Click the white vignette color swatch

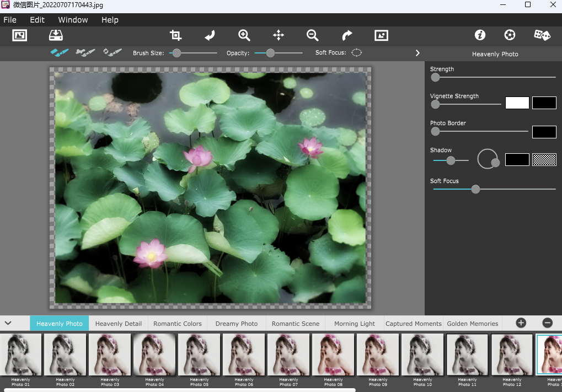click(517, 103)
